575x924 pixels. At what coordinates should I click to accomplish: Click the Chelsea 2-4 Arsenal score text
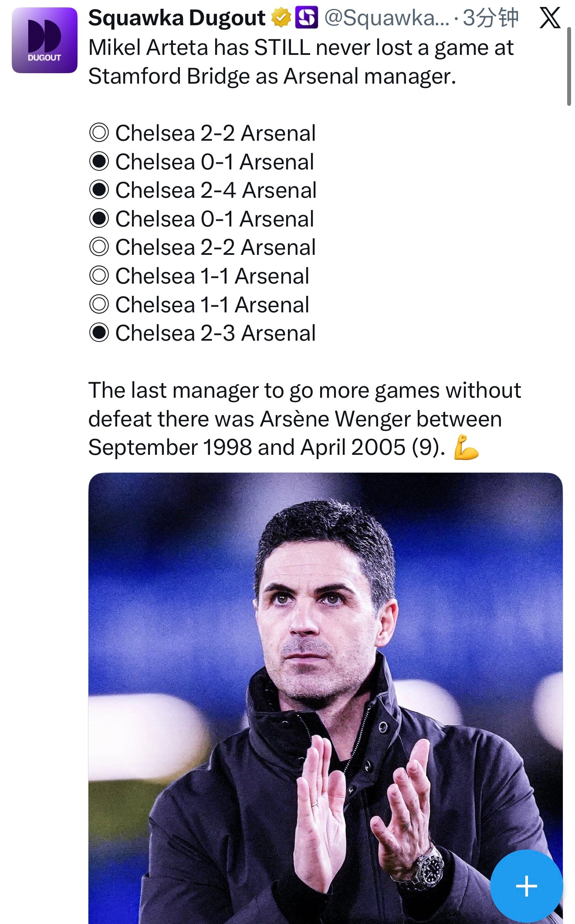tap(216, 190)
